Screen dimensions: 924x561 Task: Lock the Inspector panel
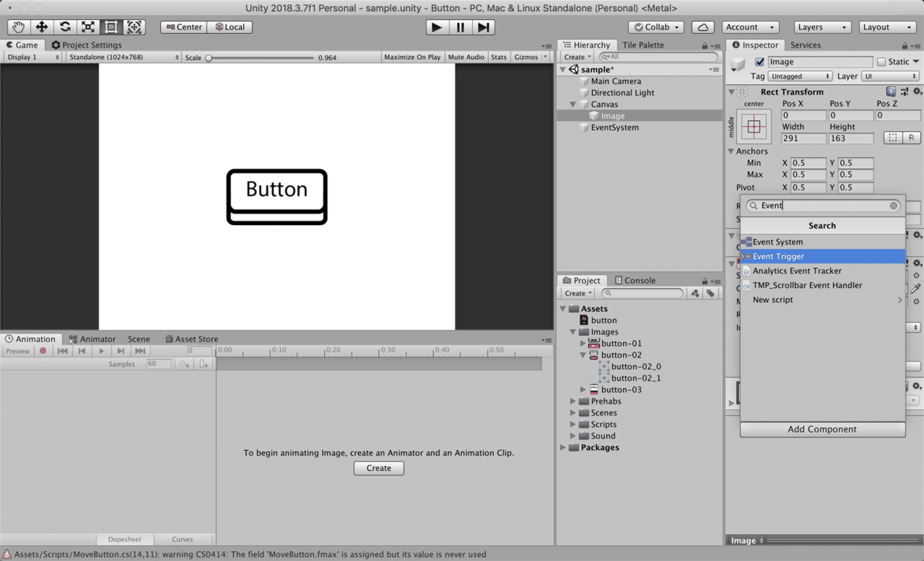(906, 45)
